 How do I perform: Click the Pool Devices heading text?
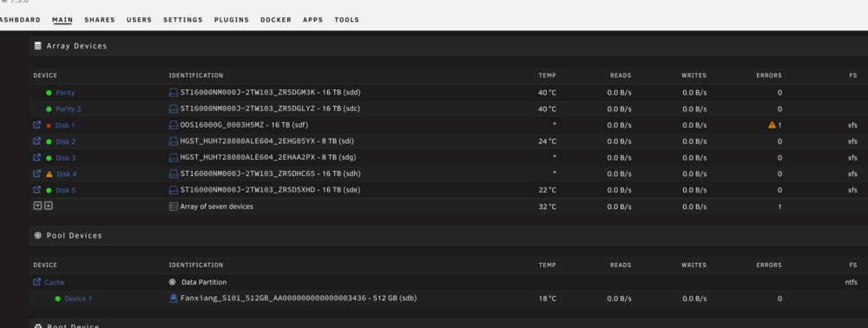coord(74,235)
